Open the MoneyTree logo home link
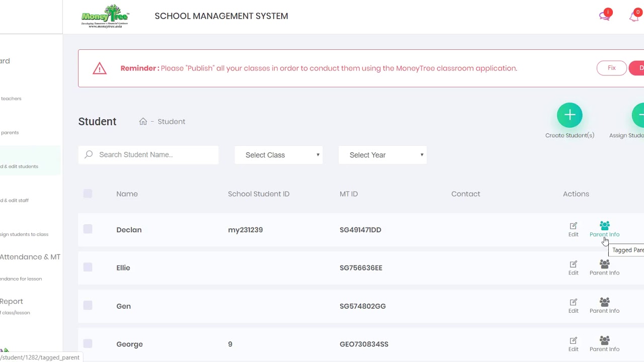The image size is (644, 362). coord(105,16)
